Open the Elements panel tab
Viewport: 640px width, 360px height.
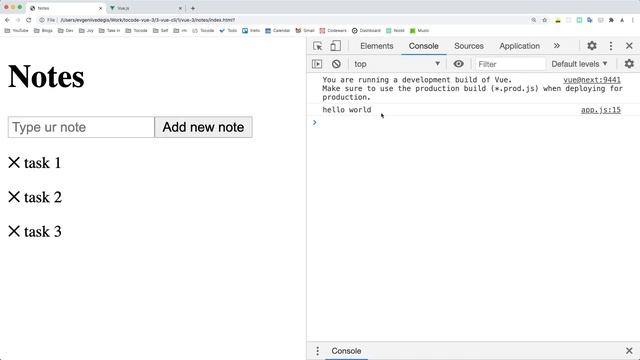(376, 46)
